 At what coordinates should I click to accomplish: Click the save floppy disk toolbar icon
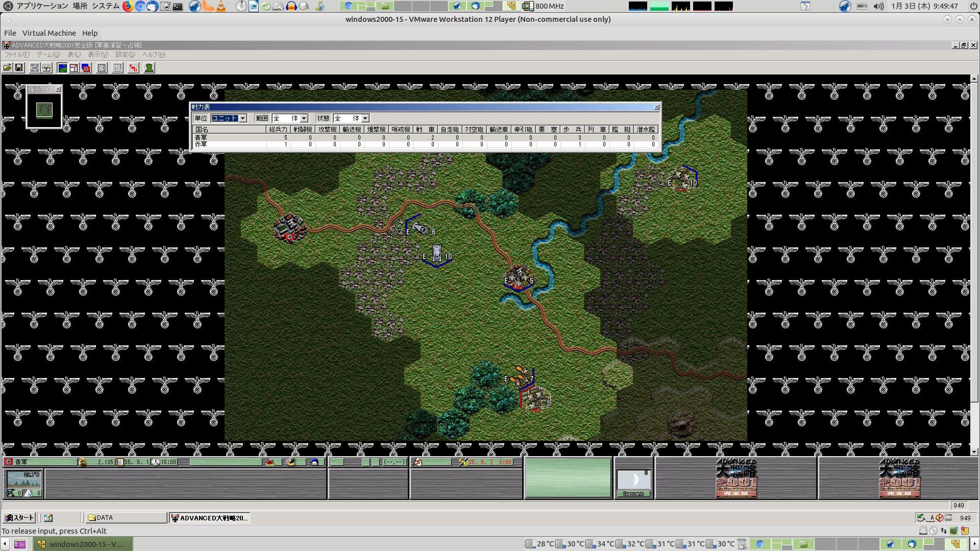19,68
